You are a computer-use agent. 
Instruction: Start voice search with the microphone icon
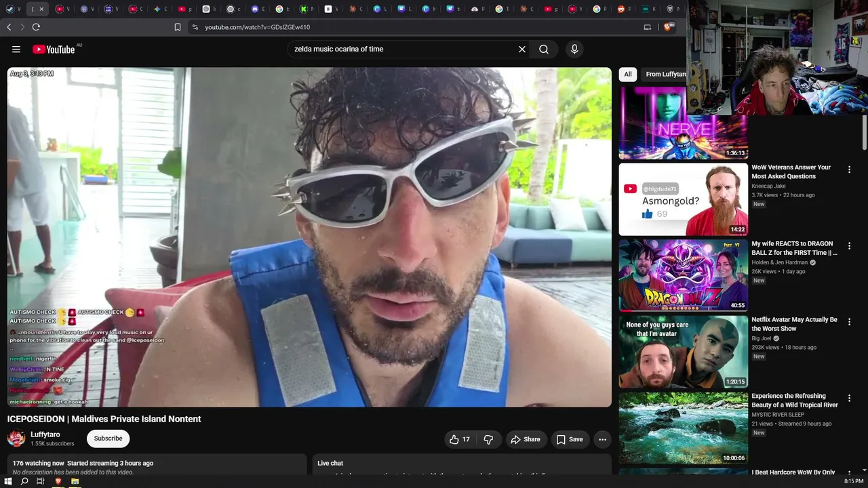[x=574, y=49]
